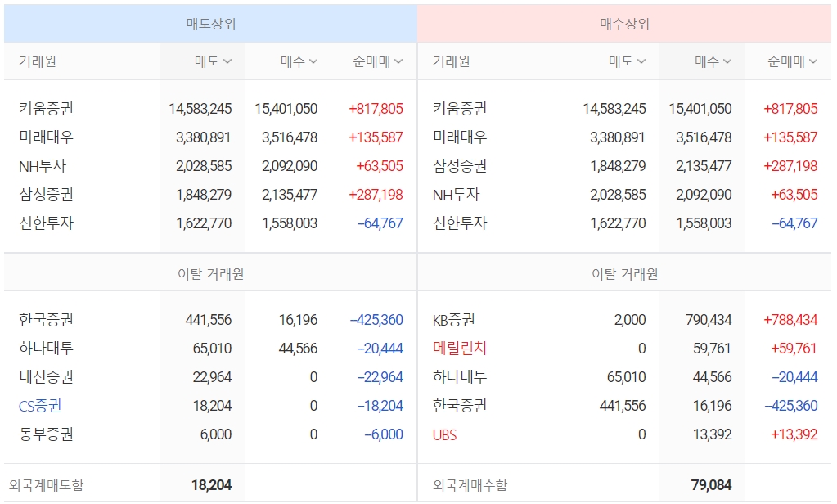Viewport: 837px width, 504px height.
Task: Click 삼성증권 in the 매수상위 table
Action: (x=460, y=166)
